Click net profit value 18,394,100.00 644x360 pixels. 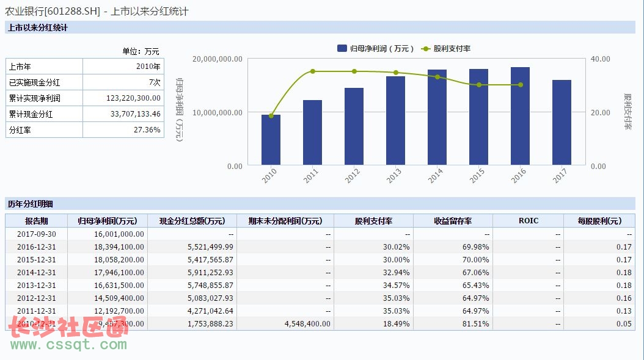[119, 247]
